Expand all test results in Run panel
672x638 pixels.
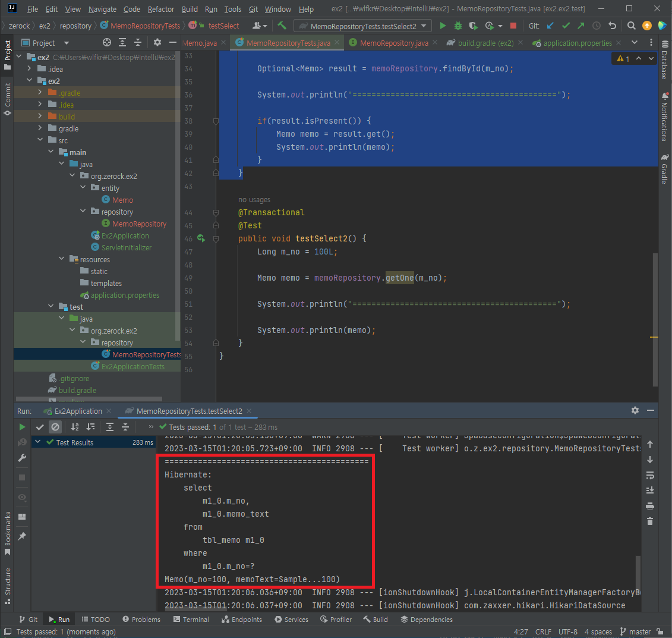coord(110,427)
